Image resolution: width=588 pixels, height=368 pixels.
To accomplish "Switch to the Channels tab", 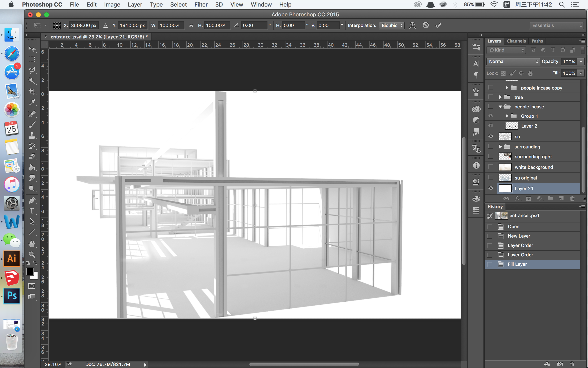I will (516, 41).
